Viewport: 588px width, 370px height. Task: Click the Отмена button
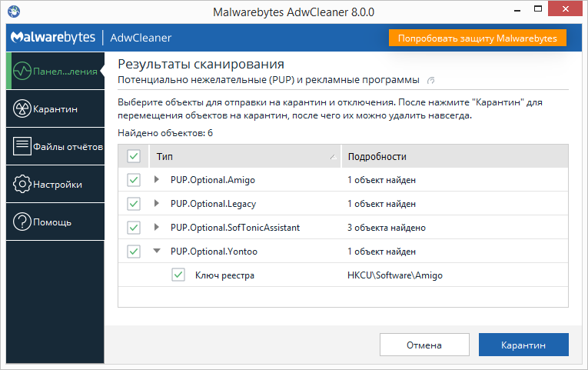424,345
